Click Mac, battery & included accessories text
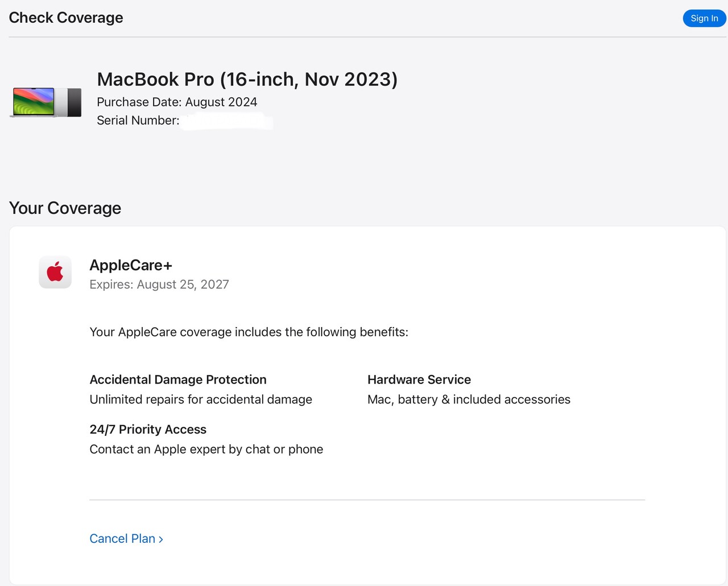The image size is (728, 586). (x=469, y=399)
